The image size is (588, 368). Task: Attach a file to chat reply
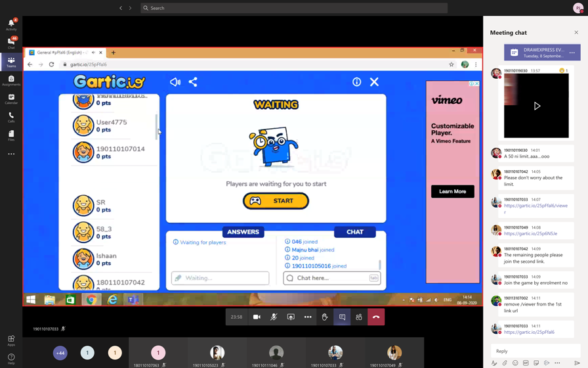click(x=505, y=363)
